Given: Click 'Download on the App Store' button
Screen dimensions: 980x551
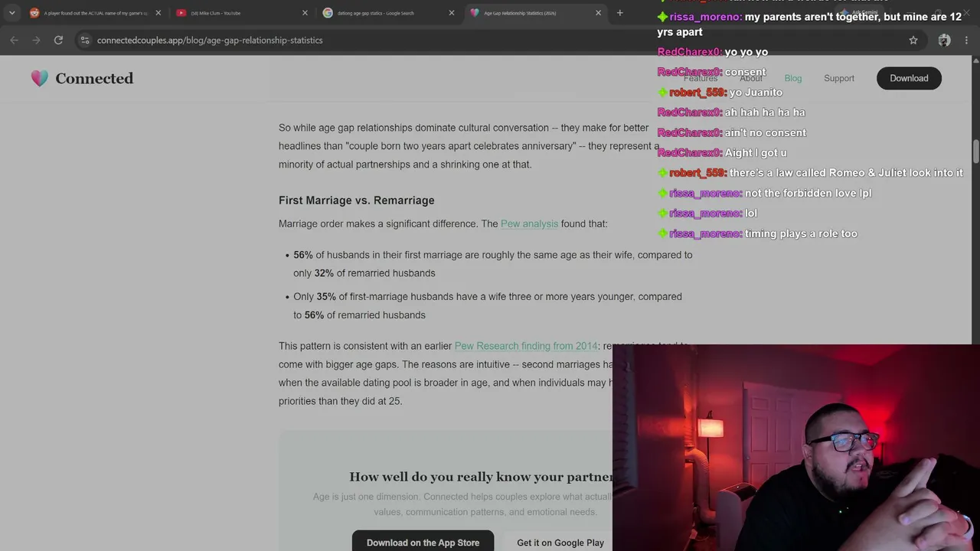Looking at the screenshot, I should 423,542.
